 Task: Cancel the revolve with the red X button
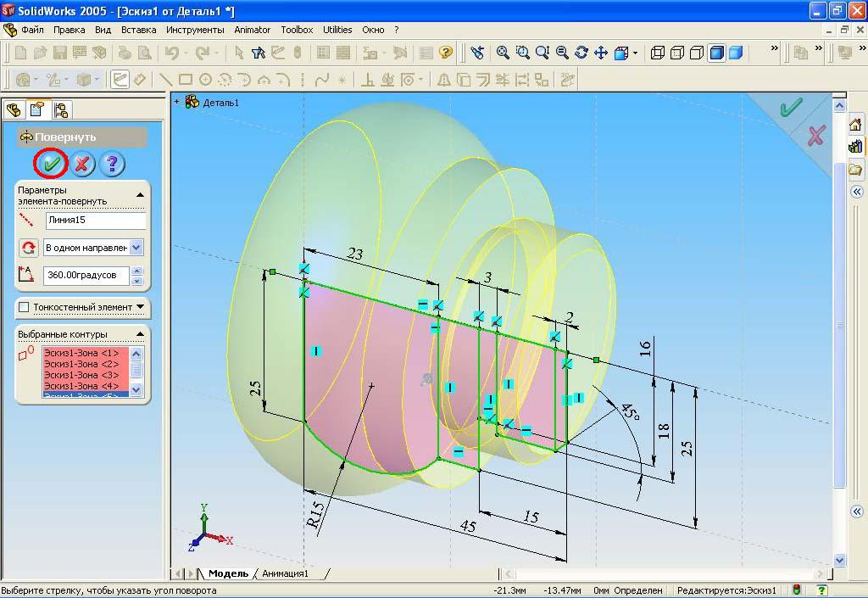tap(82, 164)
